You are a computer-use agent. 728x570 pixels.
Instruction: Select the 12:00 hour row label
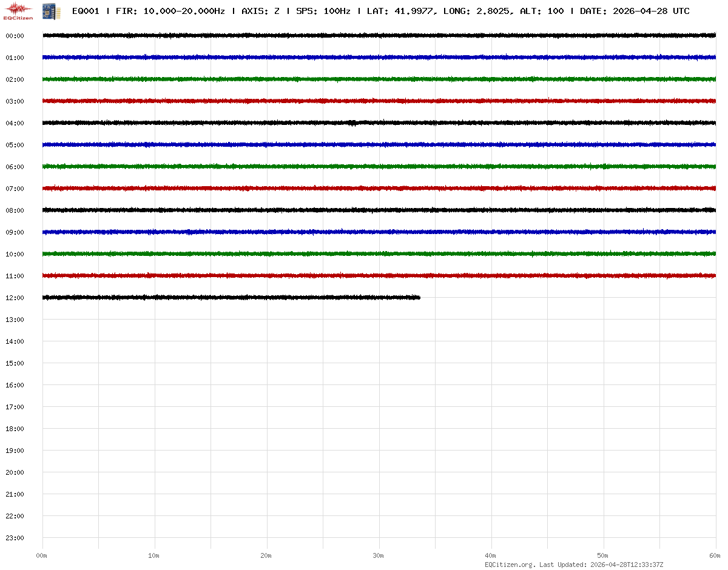[x=15, y=298]
